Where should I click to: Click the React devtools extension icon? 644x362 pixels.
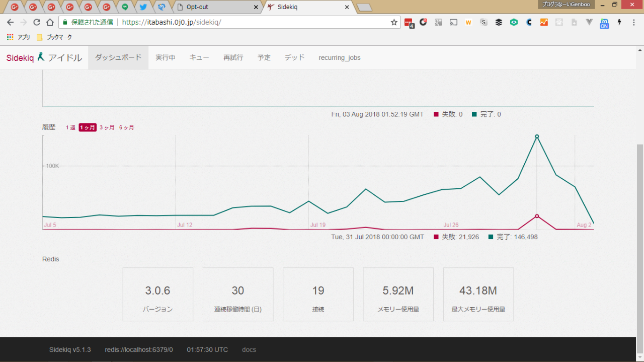coord(559,22)
